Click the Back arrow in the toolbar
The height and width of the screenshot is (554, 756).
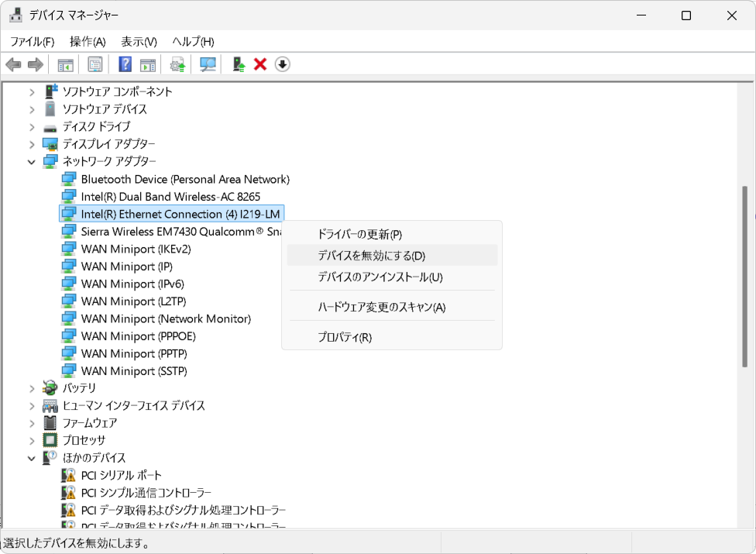(x=13, y=64)
